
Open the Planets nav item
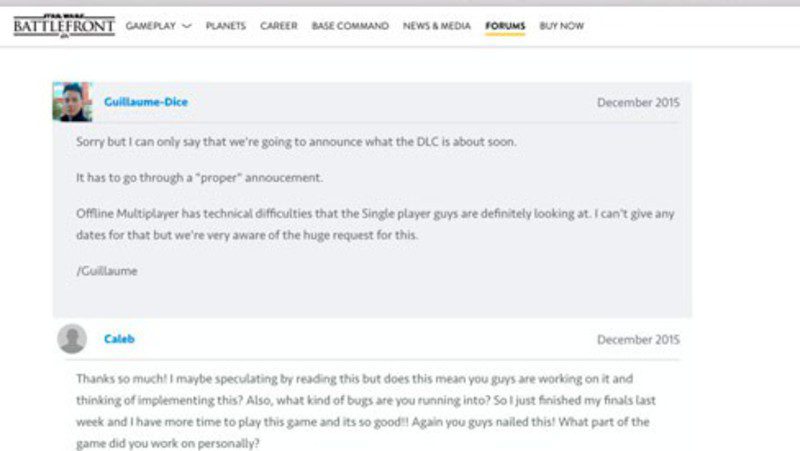click(226, 26)
